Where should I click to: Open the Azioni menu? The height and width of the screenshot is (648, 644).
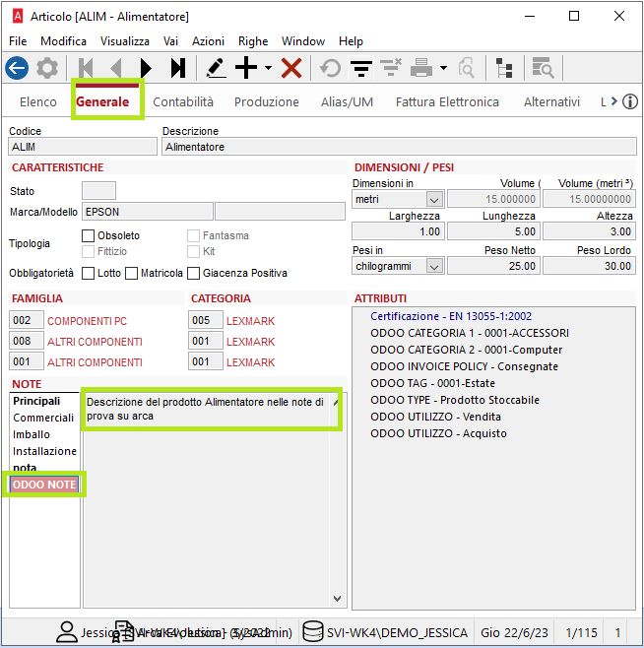coord(208,41)
